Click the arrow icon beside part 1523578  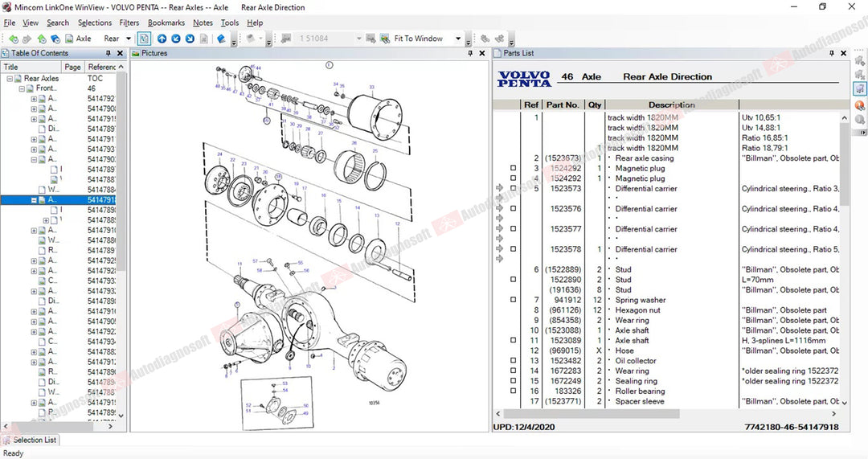click(499, 248)
